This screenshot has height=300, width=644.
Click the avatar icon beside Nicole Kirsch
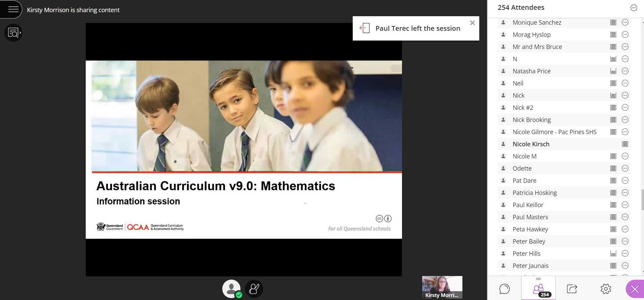coord(503,144)
